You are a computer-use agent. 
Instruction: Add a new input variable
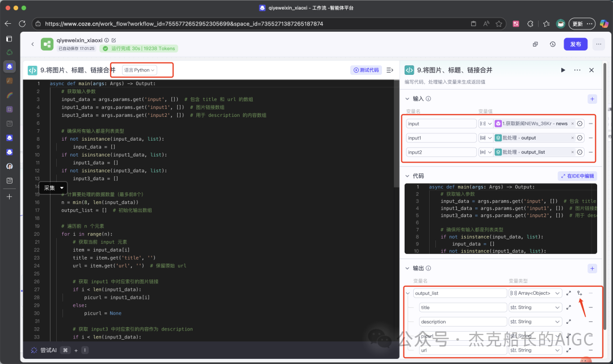(592, 99)
